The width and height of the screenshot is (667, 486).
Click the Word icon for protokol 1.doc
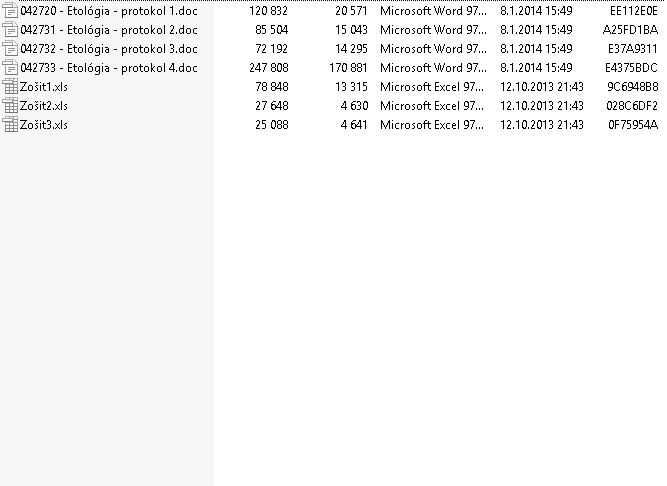click(10, 11)
